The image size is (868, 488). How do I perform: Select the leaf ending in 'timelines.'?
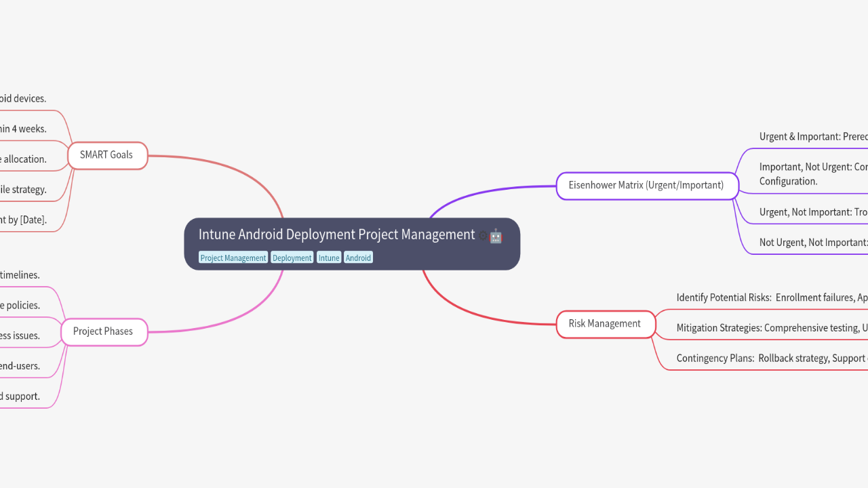click(x=20, y=275)
